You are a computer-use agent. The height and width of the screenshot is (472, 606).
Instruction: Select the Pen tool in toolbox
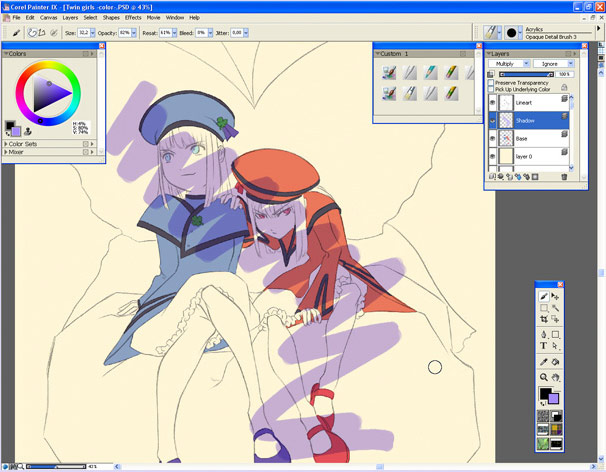(x=544, y=334)
